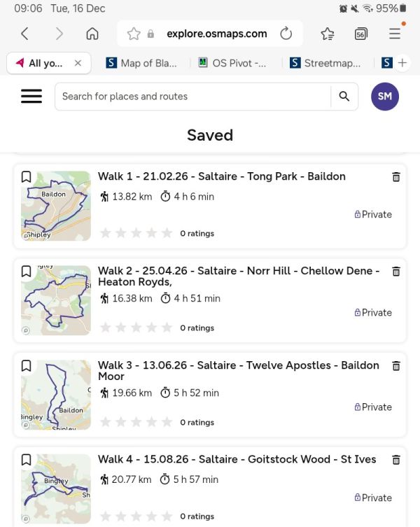Open privacy setting for Walk 2

(373, 313)
